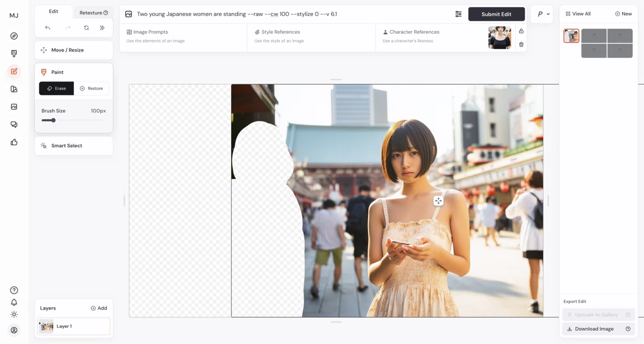
Task: Select Layer 1 in Layers panel
Action: pos(74,326)
